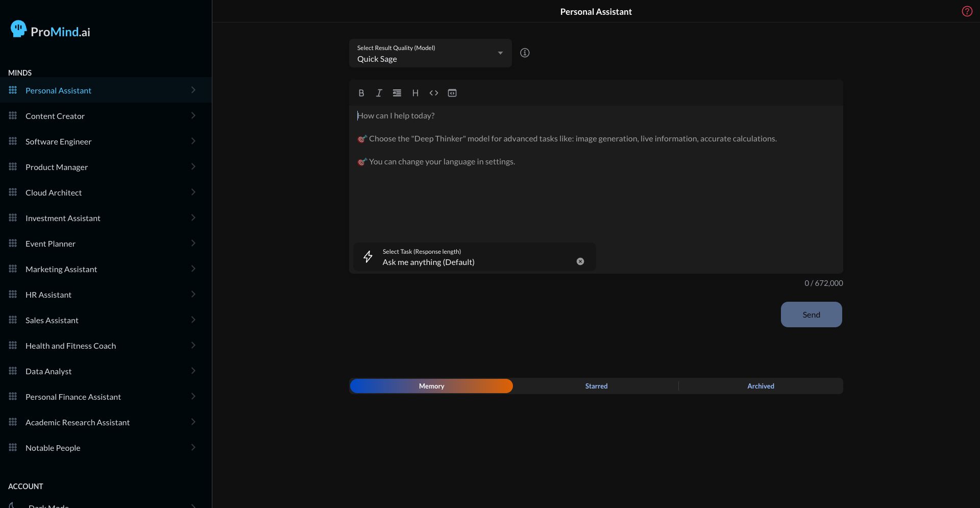Apply italic formatting to text

(x=379, y=93)
